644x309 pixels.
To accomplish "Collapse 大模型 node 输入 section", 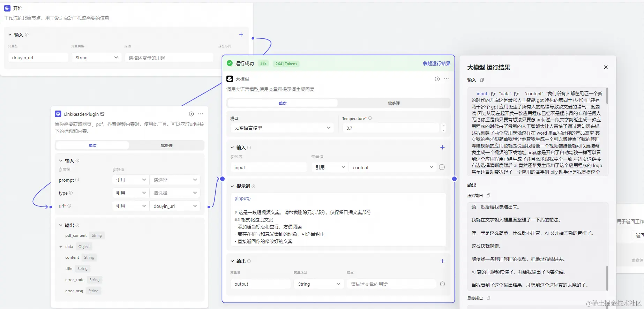I will (232, 148).
